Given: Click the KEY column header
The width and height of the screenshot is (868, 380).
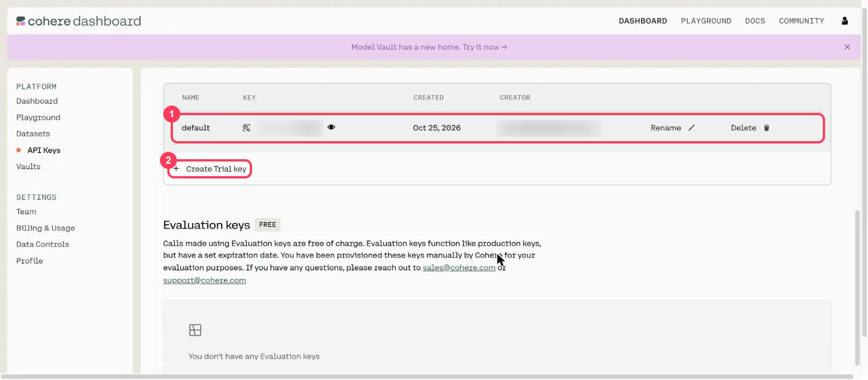Looking at the screenshot, I should (249, 98).
